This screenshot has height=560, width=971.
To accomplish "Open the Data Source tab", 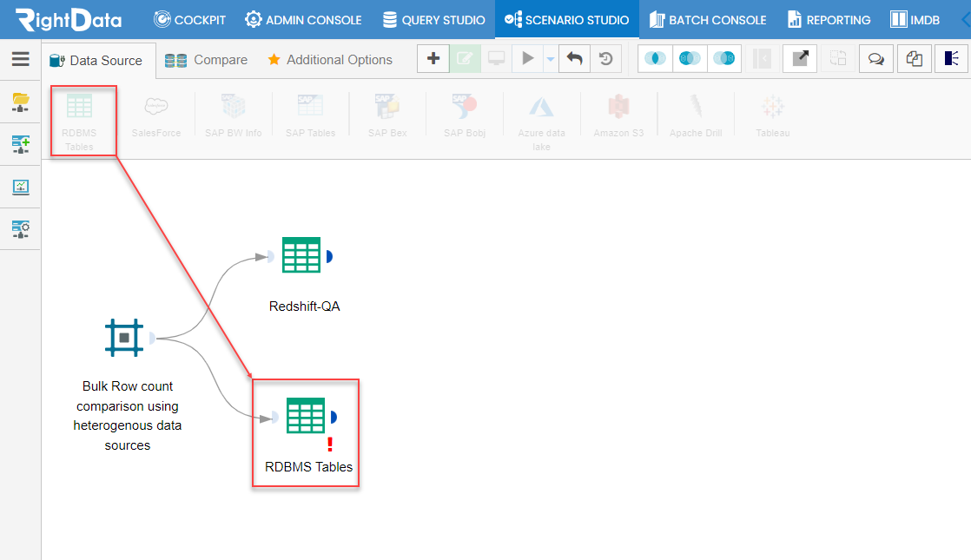I will tap(96, 61).
